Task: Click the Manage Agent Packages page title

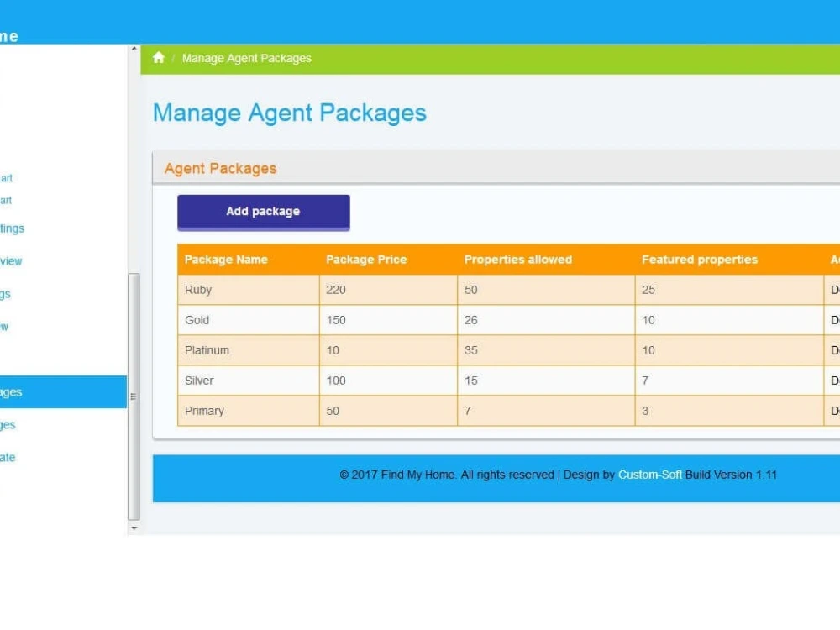Action: coord(289,113)
